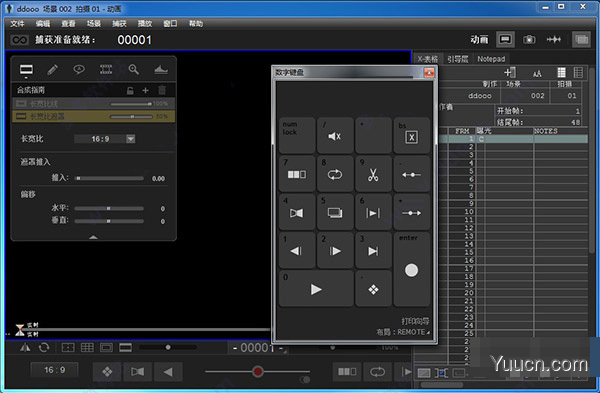This screenshot has height=393, width=600.
Task: Jump to live with keypad 3
Action: [x=373, y=250]
